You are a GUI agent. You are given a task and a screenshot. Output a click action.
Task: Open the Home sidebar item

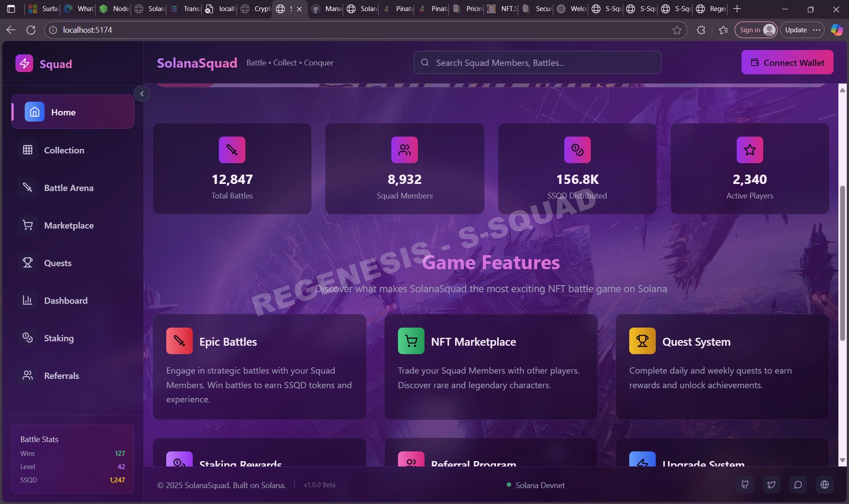(73, 112)
